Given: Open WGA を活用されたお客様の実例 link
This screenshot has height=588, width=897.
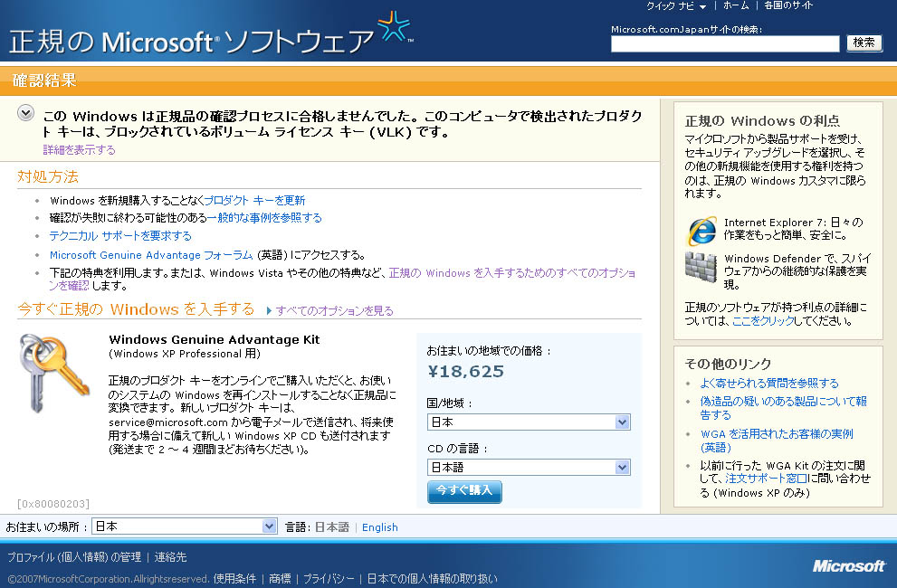Looking at the screenshot, I should [777, 441].
